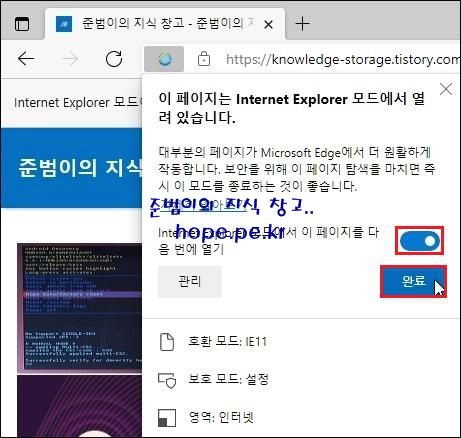Go back to previous page
The height and width of the screenshot is (438, 461).
[x=26, y=59]
